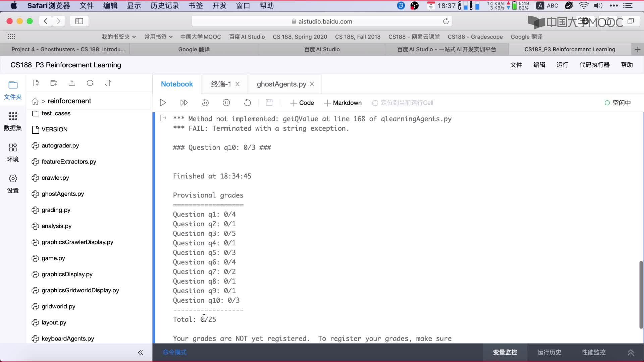644x362 pixels.
Task: Run the current notebook cell
Action: 163,103
